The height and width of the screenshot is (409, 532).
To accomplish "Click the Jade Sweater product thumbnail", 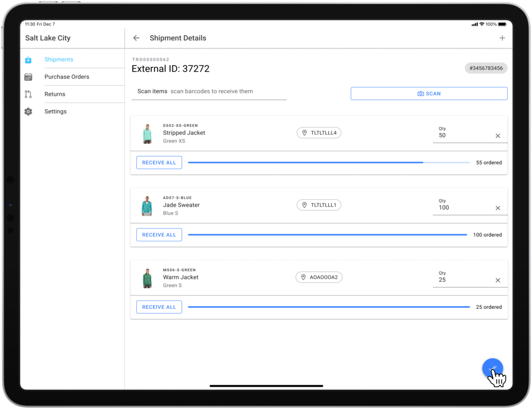I will tap(147, 206).
